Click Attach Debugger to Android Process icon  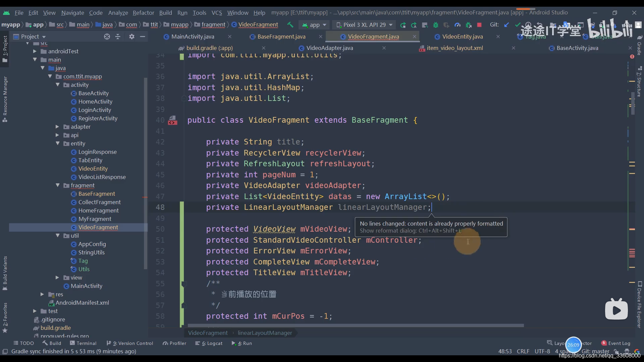pos(469,25)
